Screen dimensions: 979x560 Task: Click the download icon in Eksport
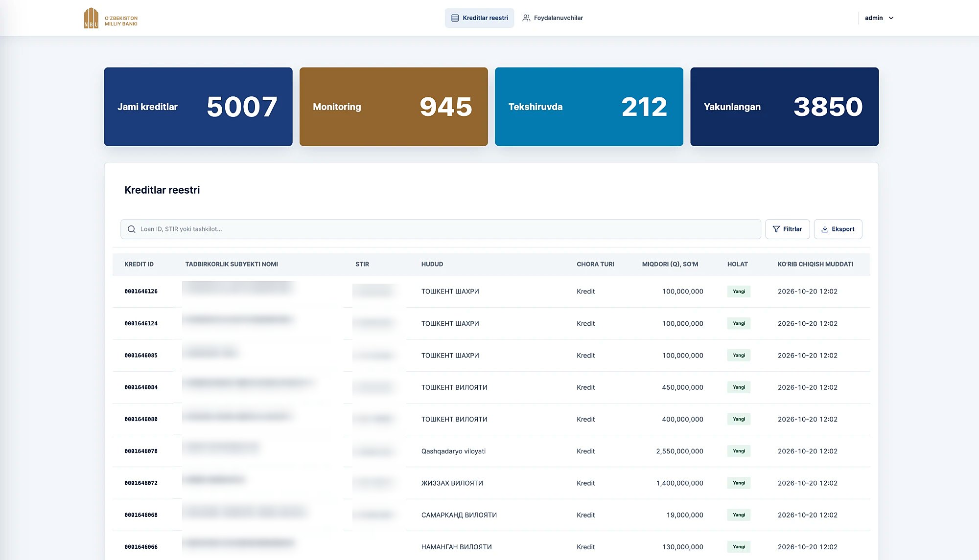click(x=825, y=229)
